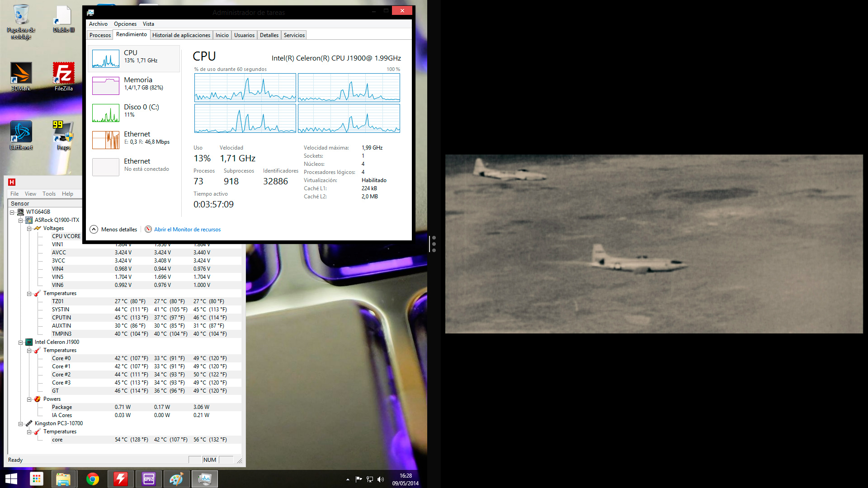Screen dimensions: 868x488
Task: Collapse the Voltages tree node
Action: pos(29,229)
